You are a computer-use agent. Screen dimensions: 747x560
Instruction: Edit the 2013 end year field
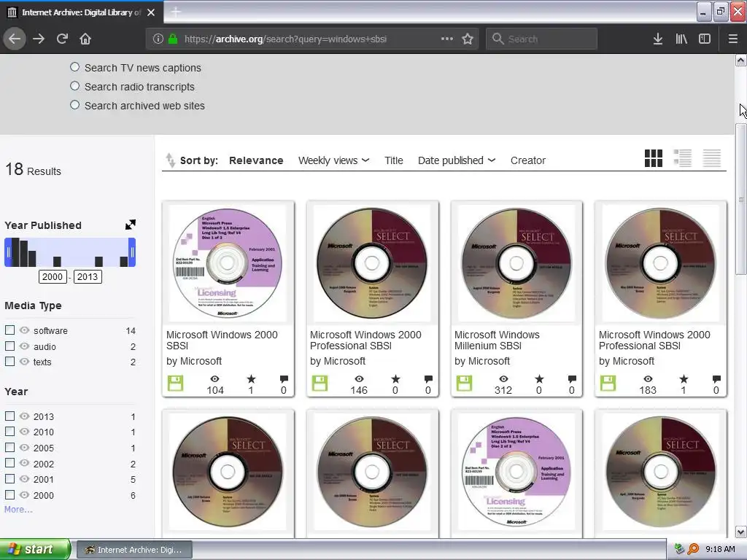pyautogui.click(x=88, y=276)
